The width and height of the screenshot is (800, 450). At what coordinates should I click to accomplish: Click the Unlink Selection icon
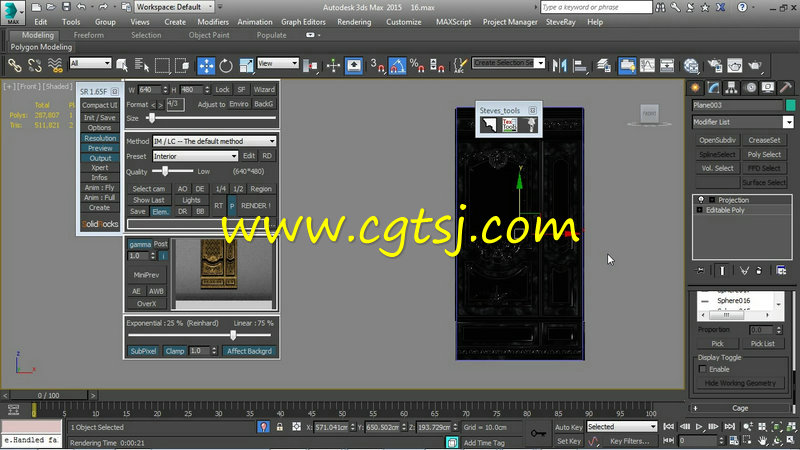(35, 65)
